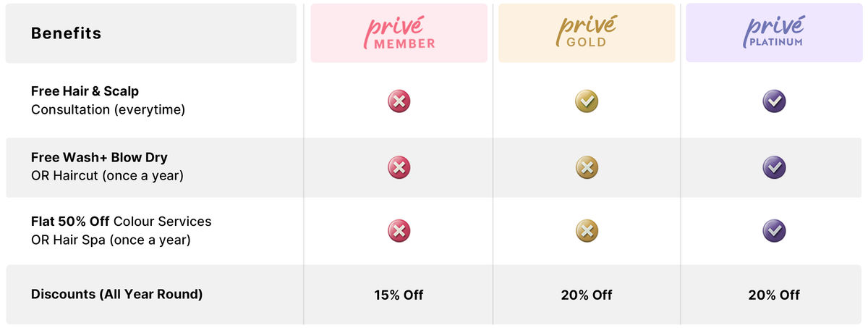Click the purple checkmark for Platinum 50% off colour
This screenshot has height=328, width=868.
pyautogui.click(x=774, y=231)
